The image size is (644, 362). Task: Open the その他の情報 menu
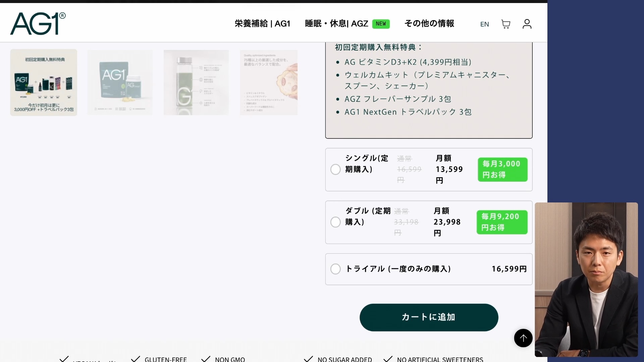coord(429,23)
